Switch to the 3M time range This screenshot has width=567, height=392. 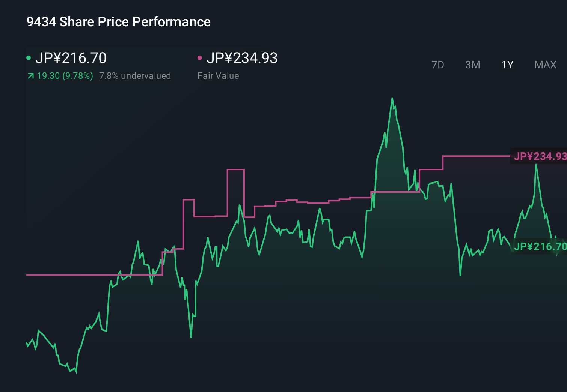click(472, 65)
